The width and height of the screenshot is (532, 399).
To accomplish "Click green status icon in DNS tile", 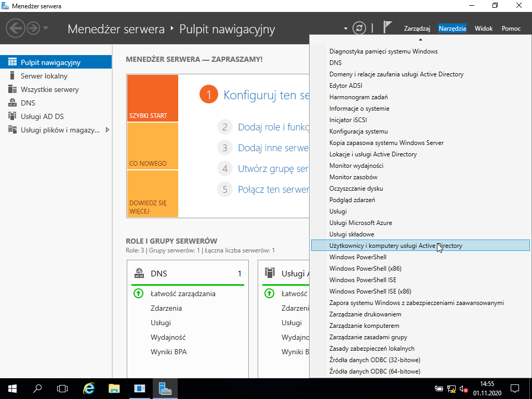I will point(138,294).
